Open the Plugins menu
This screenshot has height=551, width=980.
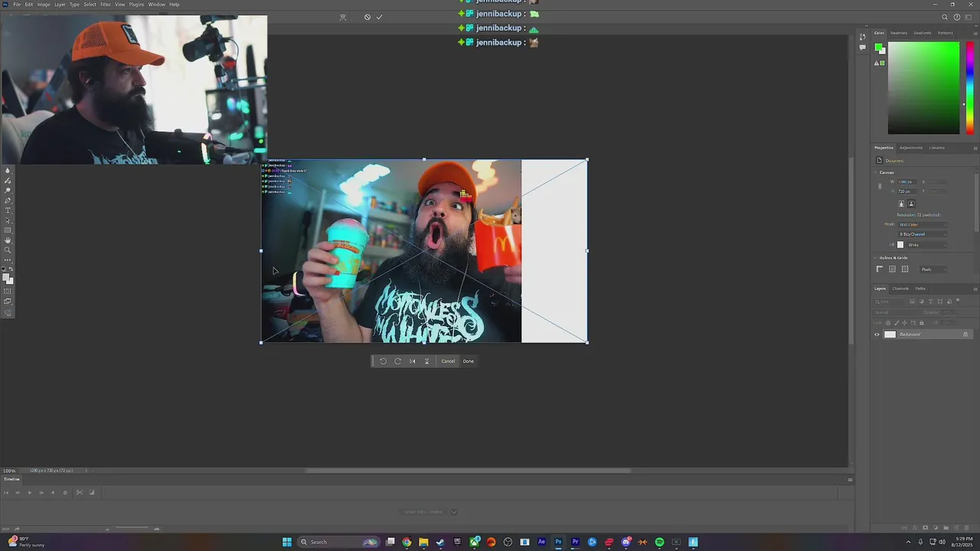coord(136,5)
